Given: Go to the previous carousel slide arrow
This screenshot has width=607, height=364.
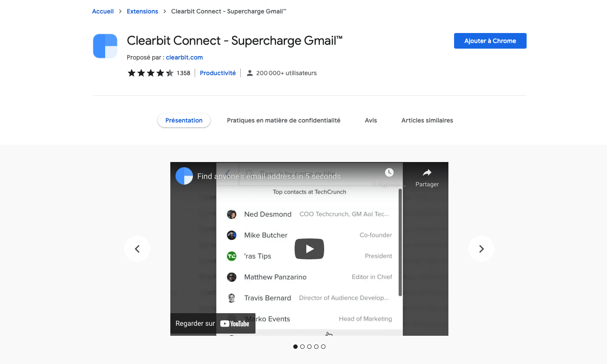Looking at the screenshot, I should [x=137, y=249].
